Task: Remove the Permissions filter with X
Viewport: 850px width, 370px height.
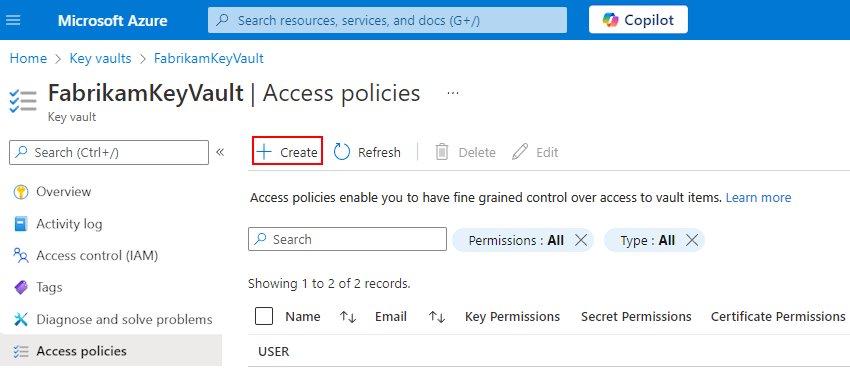Action: pos(581,240)
